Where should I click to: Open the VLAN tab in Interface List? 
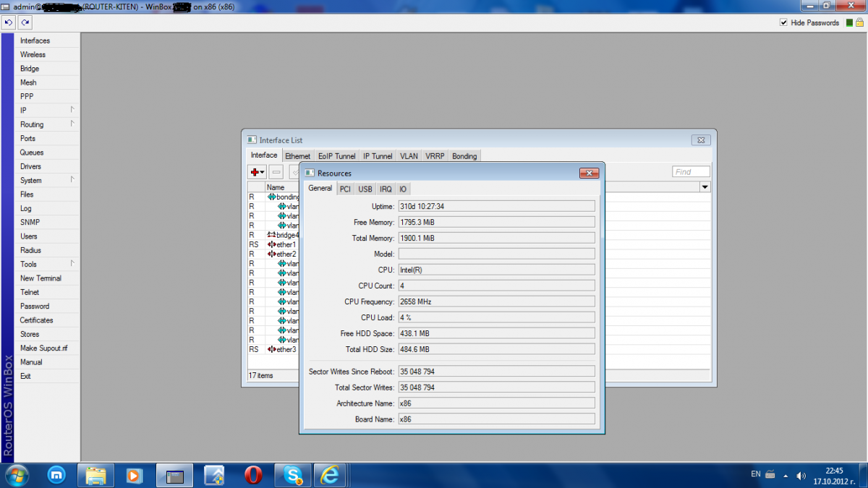[409, 156]
